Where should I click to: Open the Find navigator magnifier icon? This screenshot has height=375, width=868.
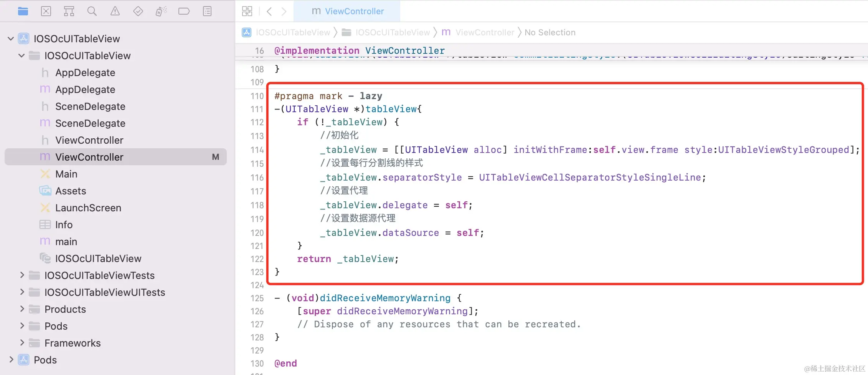tap(92, 11)
